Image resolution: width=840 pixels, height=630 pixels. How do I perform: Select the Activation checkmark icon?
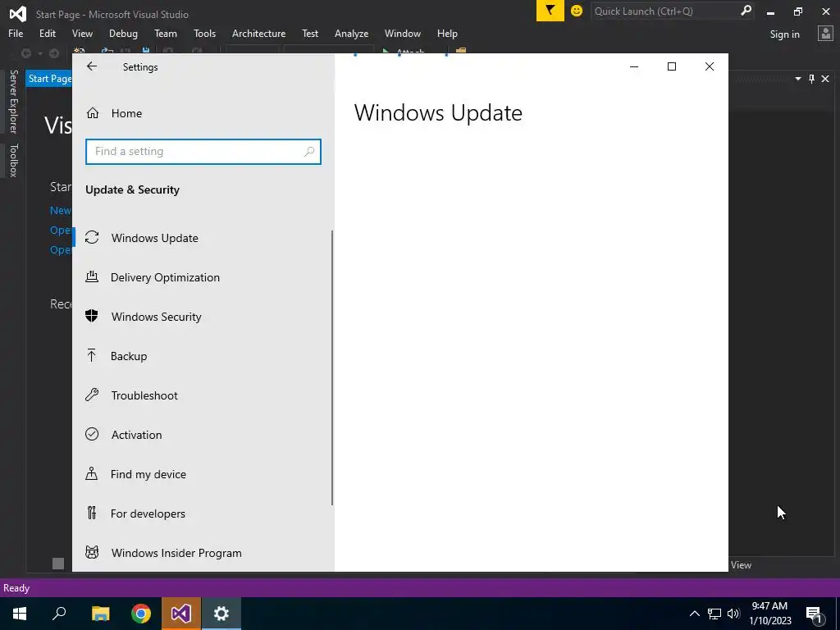tap(92, 434)
